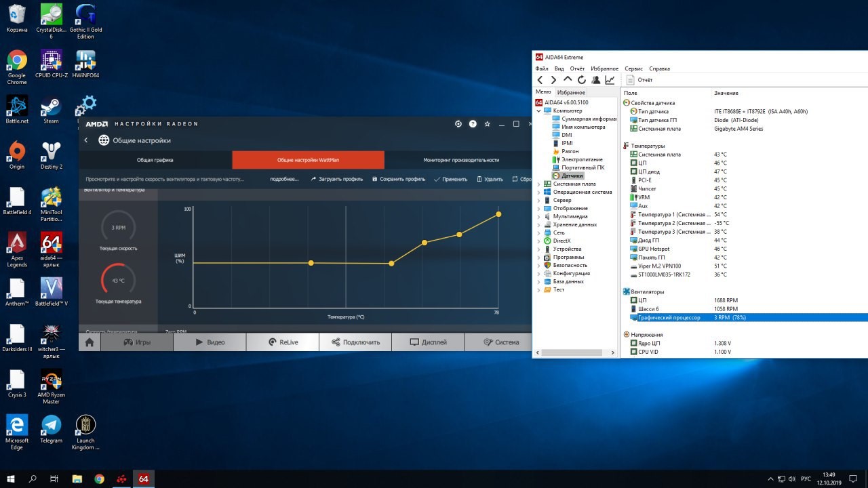This screenshot has height=488, width=868.
Task: Click the AIDA64 up-level arrow
Action: [568, 79]
